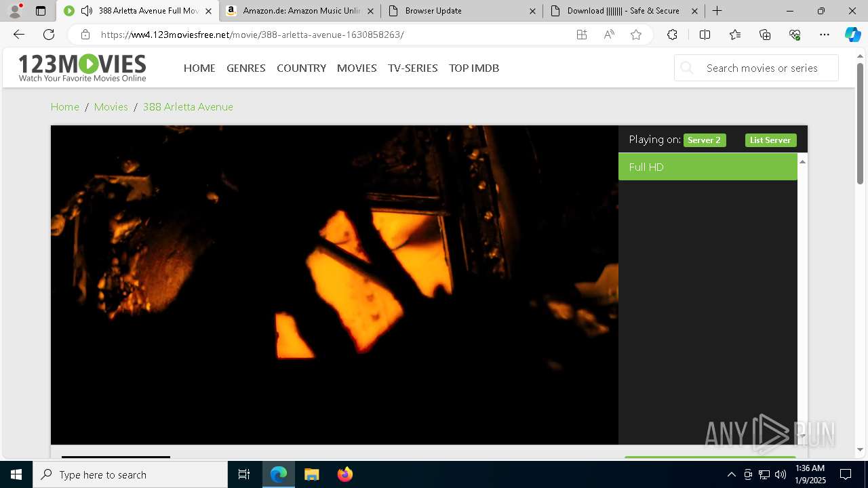The height and width of the screenshot is (488, 868).
Task: Add this page to favorites
Action: [x=636, y=35]
